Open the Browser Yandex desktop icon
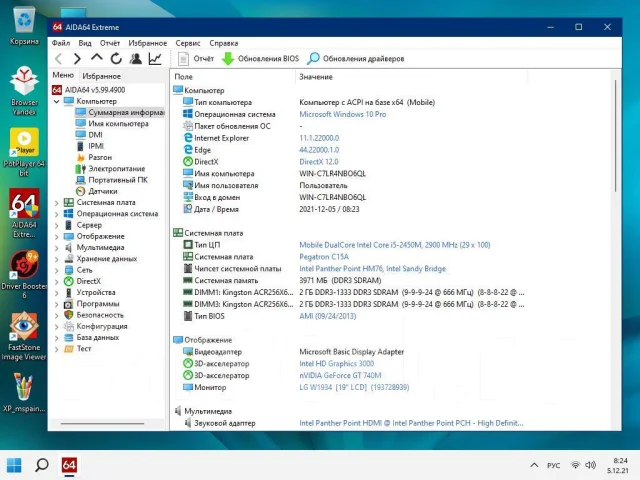 pyautogui.click(x=24, y=91)
